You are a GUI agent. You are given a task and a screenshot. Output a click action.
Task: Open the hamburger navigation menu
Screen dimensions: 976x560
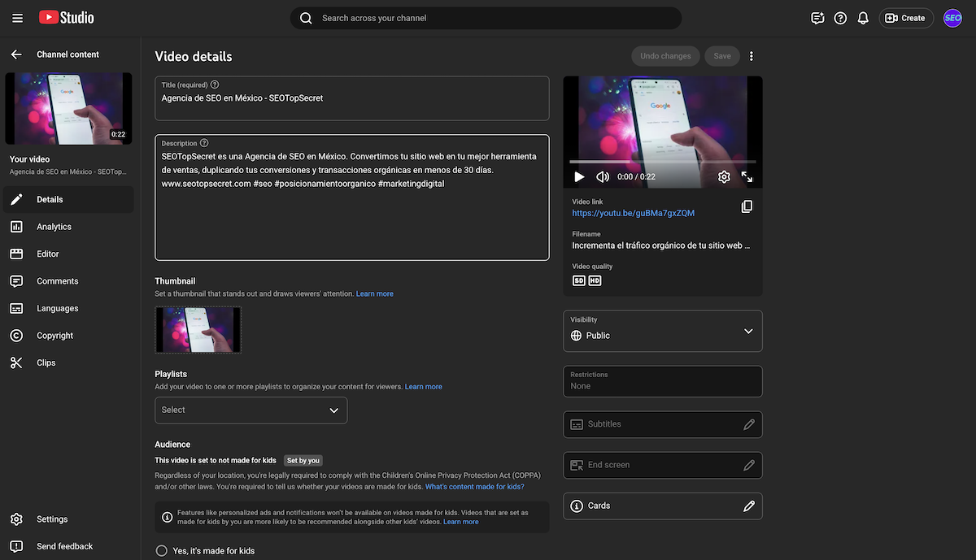coord(17,17)
